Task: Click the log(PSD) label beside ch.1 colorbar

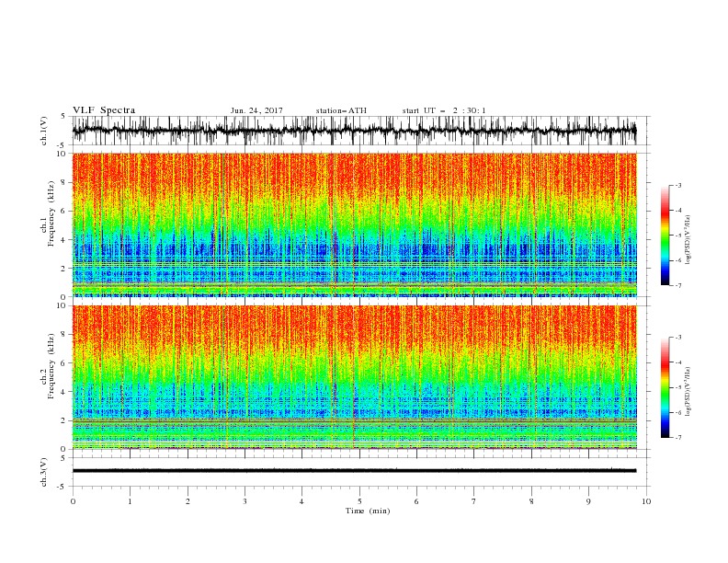Action: pyautogui.click(x=688, y=240)
